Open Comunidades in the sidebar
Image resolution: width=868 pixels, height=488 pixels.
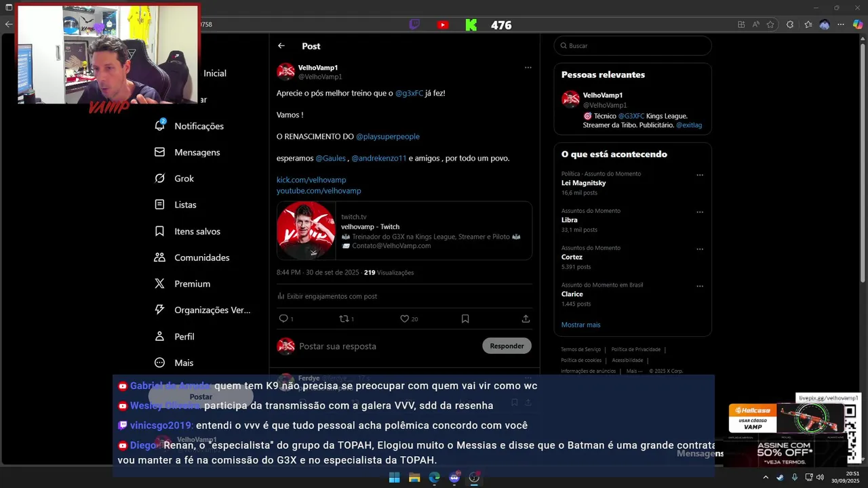point(192,258)
